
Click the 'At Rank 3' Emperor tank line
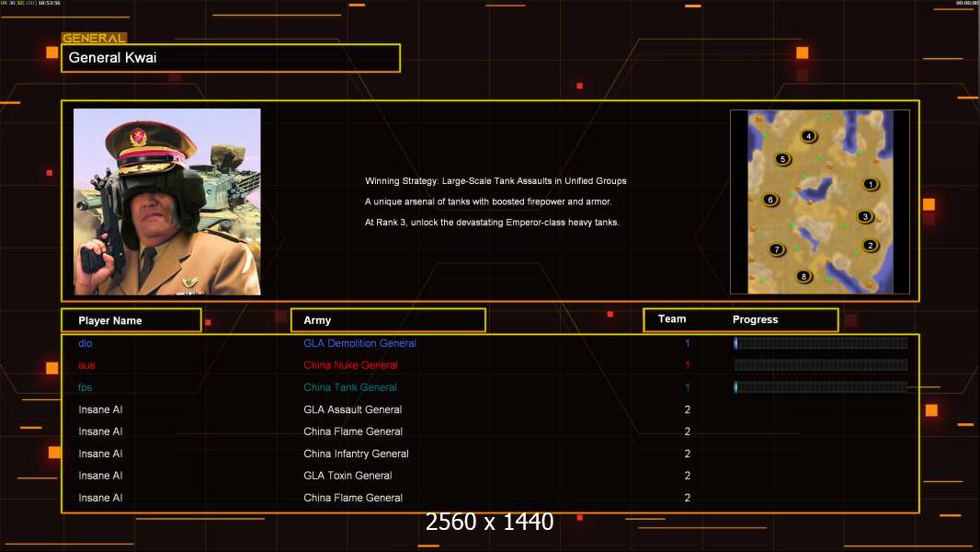492,222
